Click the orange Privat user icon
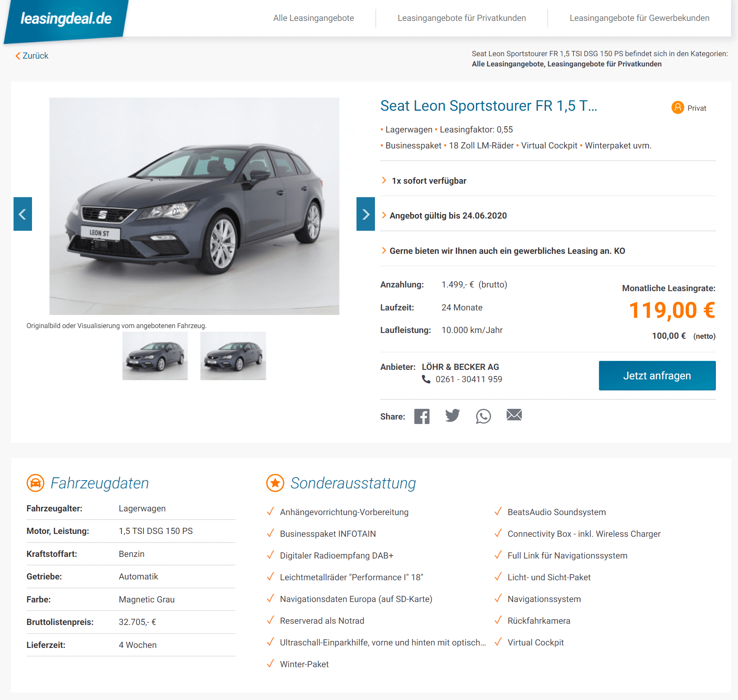 point(678,108)
